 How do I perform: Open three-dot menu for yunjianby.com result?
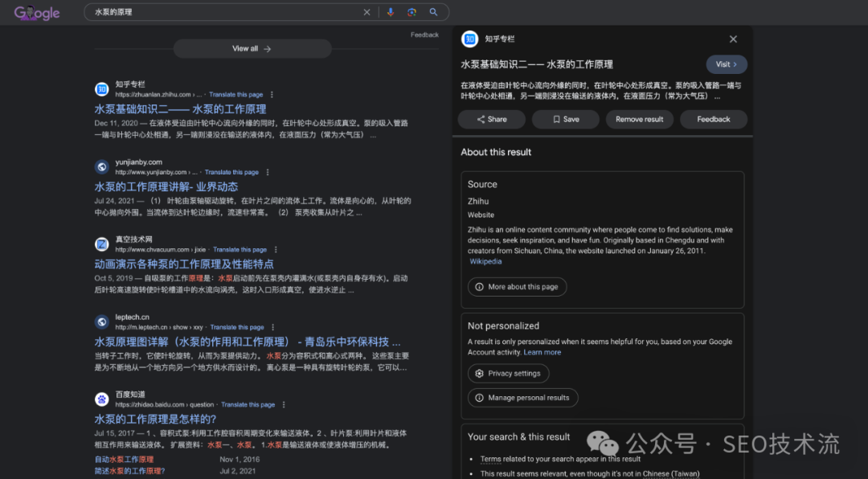(268, 172)
